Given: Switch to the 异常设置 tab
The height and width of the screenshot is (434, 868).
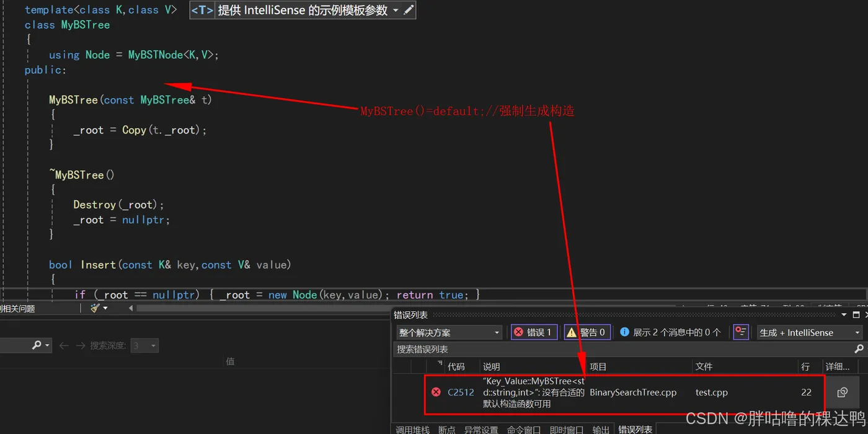Looking at the screenshot, I should (x=481, y=429).
